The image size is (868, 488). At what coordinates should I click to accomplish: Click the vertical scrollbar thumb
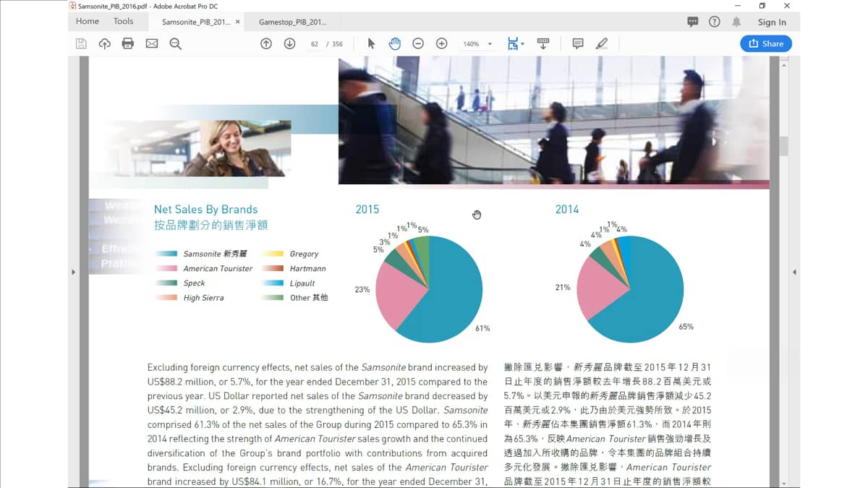click(783, 146)
